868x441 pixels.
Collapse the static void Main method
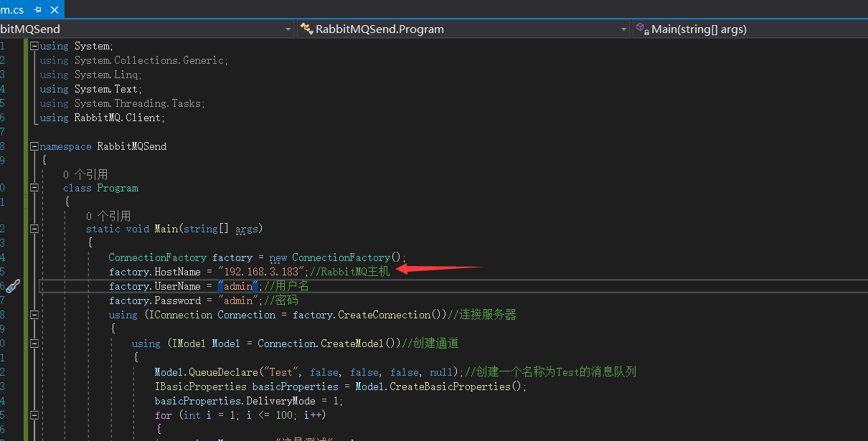tap(34, 229)
